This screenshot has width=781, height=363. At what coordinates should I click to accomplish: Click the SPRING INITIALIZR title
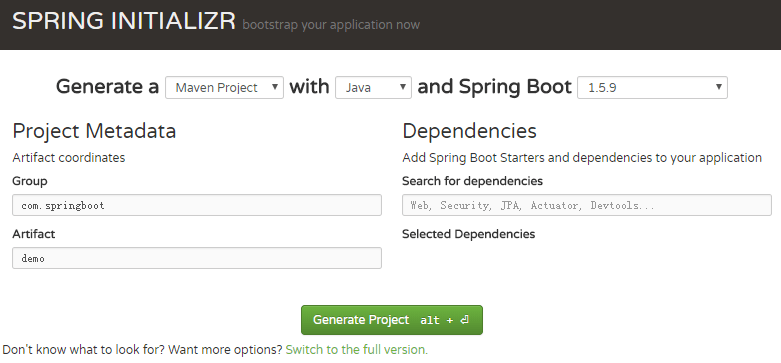tap(124, 21)
